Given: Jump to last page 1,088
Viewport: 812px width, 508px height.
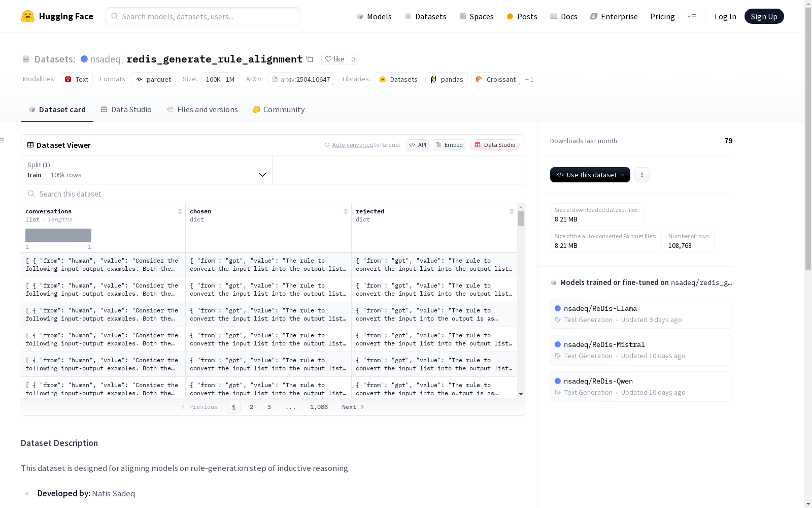Looking at the screenshot, I should tap(319, 407).
